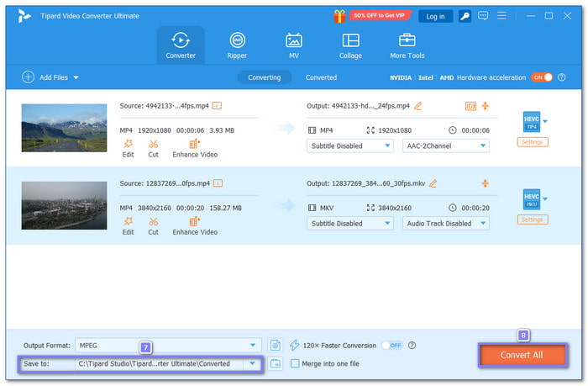The width and height of the screenshot is (588, 386).
Task: Expand the Add Files dropdown arrow
Action: coord(76,77)
